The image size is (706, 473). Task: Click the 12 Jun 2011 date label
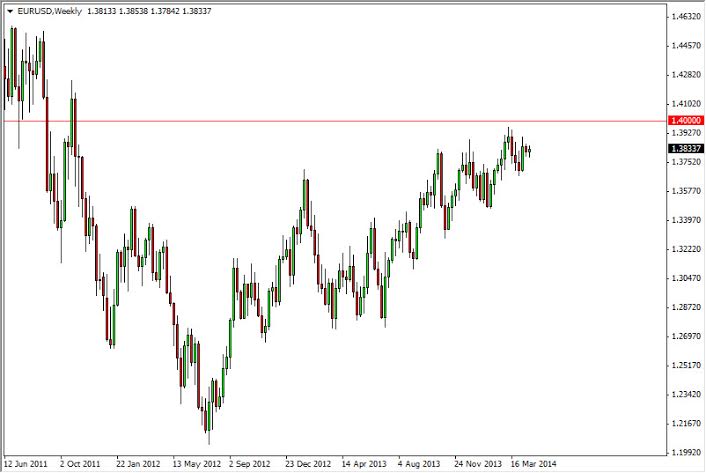point(26,464)
